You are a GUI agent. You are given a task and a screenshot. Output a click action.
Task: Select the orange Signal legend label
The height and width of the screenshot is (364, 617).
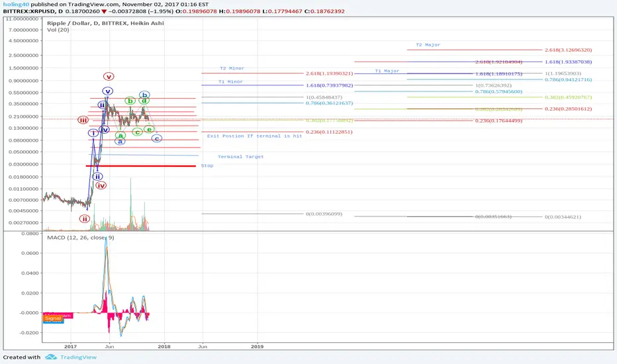(x=53, y=318)
